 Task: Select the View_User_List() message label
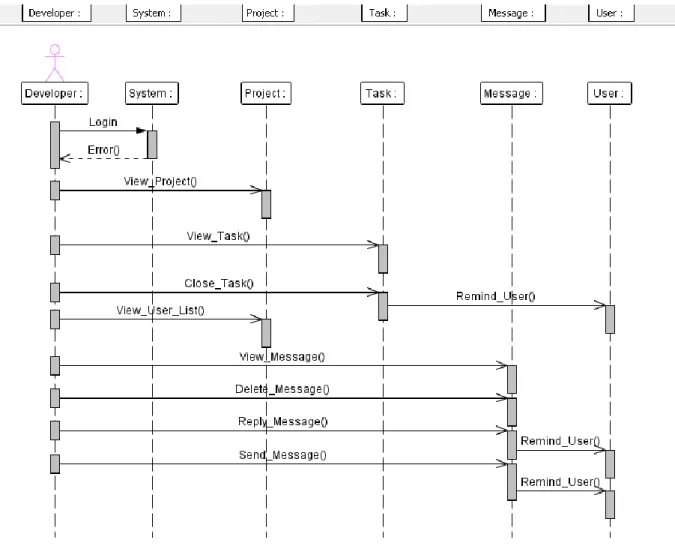coord(160,310)
